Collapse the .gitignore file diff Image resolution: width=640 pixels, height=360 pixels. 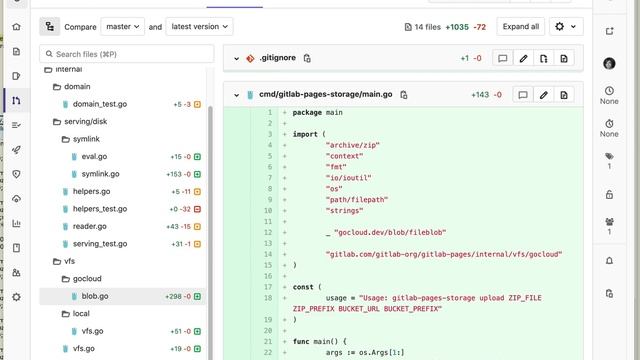(236, 58)
